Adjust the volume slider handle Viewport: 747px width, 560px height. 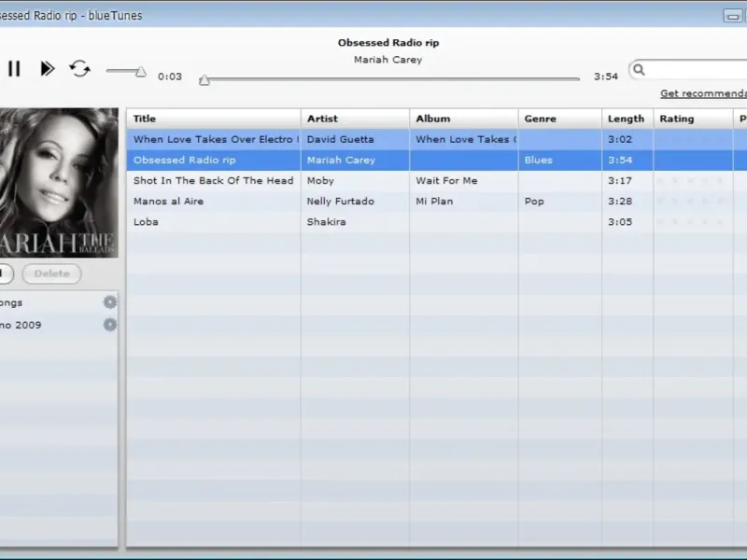[141, 72]
